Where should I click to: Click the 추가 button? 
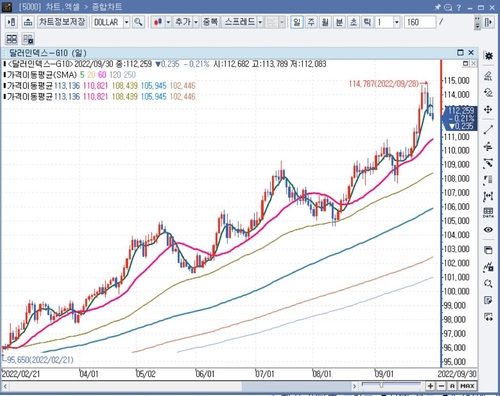tap(183, 22)
